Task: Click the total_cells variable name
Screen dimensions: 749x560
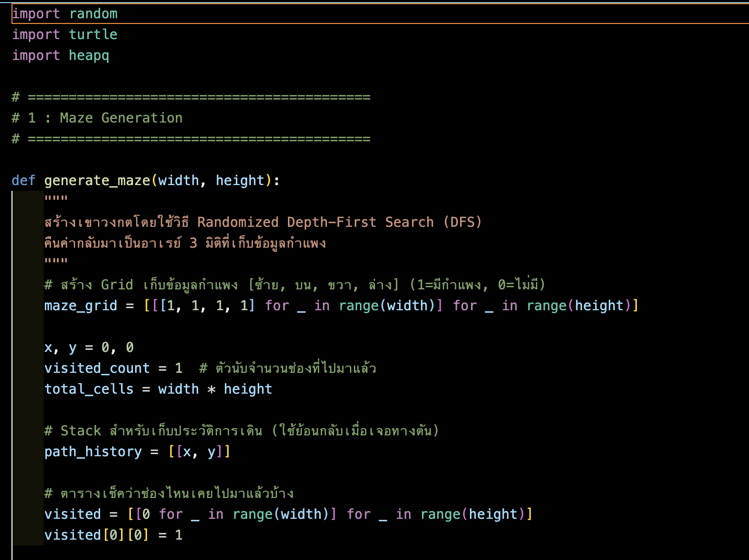Action: 89,389
